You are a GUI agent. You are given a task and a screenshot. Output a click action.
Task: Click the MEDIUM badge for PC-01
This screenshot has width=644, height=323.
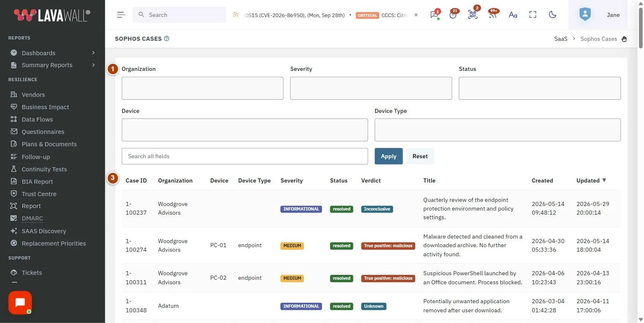[292, 246]
